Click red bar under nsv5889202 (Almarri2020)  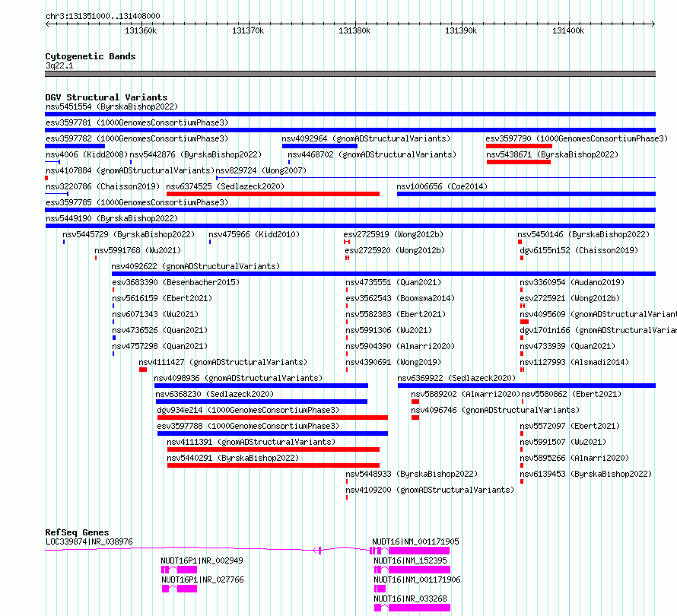click(415, 402)
